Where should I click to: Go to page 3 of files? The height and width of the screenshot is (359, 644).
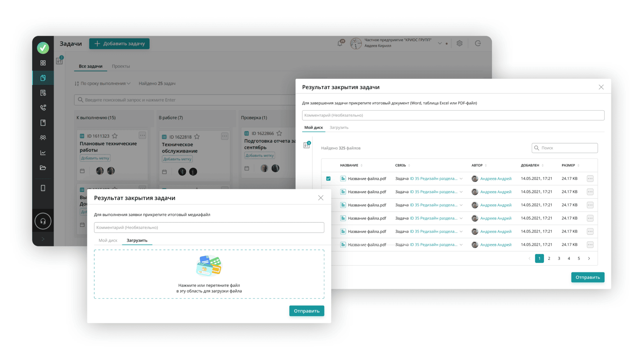[559, 259]
